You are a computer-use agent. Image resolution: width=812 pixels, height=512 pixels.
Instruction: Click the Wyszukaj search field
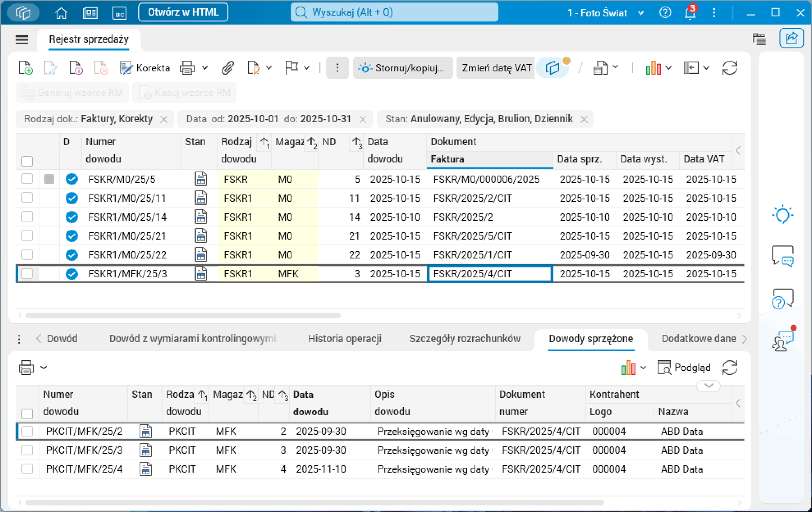click(394, 12)
